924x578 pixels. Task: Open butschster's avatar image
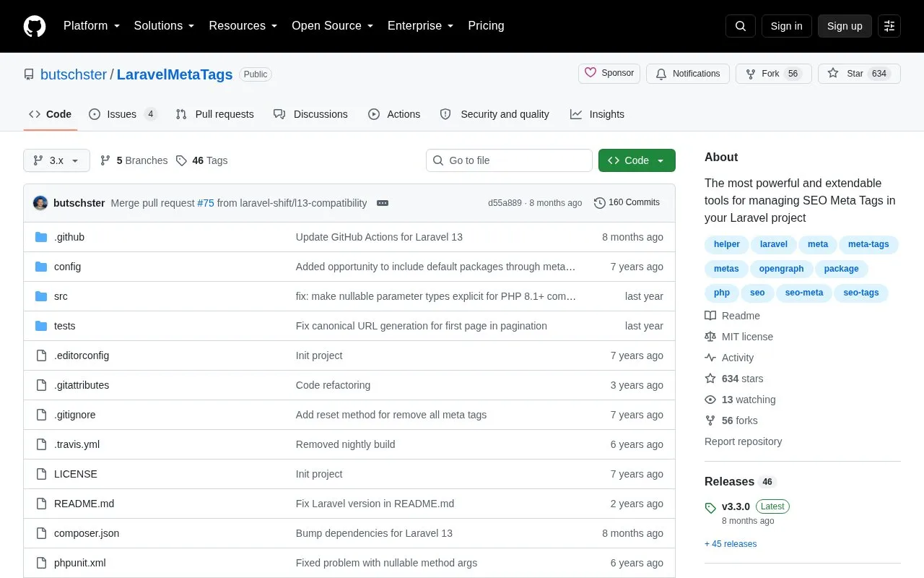pos(40,203)
